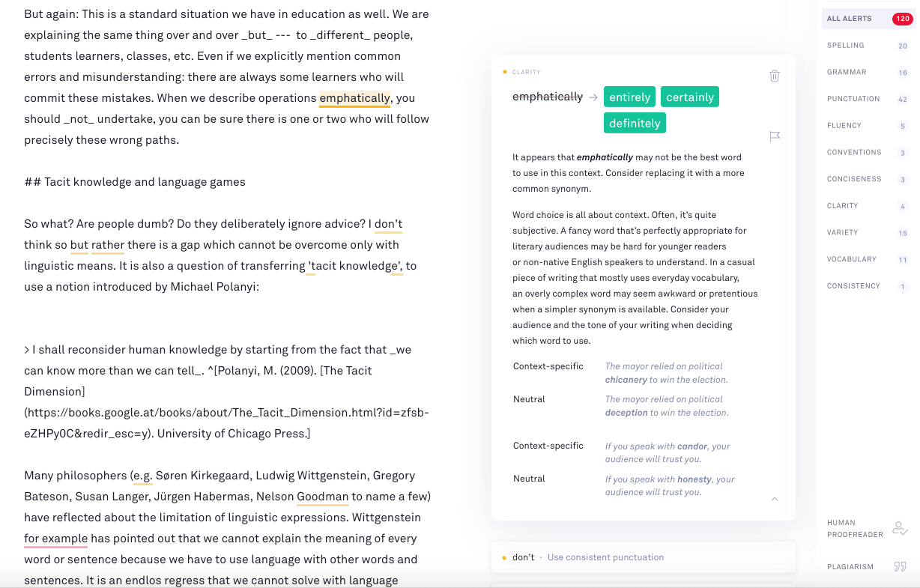Flag the clarity suggestion as incorrect
The image size is (920, 588).
click(775, 136)
